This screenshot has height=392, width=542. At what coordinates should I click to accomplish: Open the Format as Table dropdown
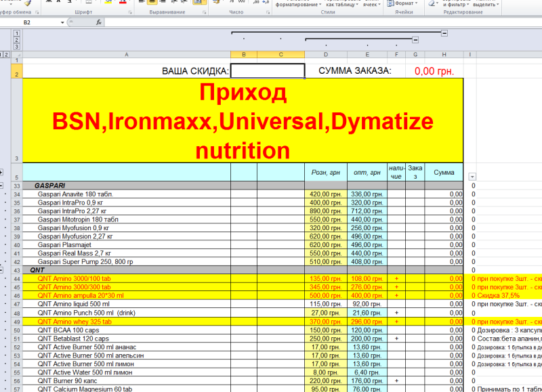click(342, 3)
